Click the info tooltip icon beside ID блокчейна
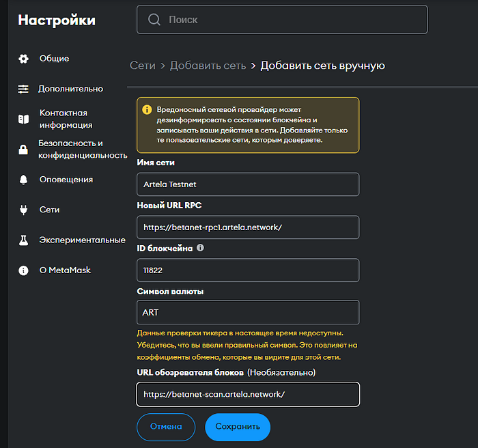Viewport: 478px width, 448px height. 200,248
